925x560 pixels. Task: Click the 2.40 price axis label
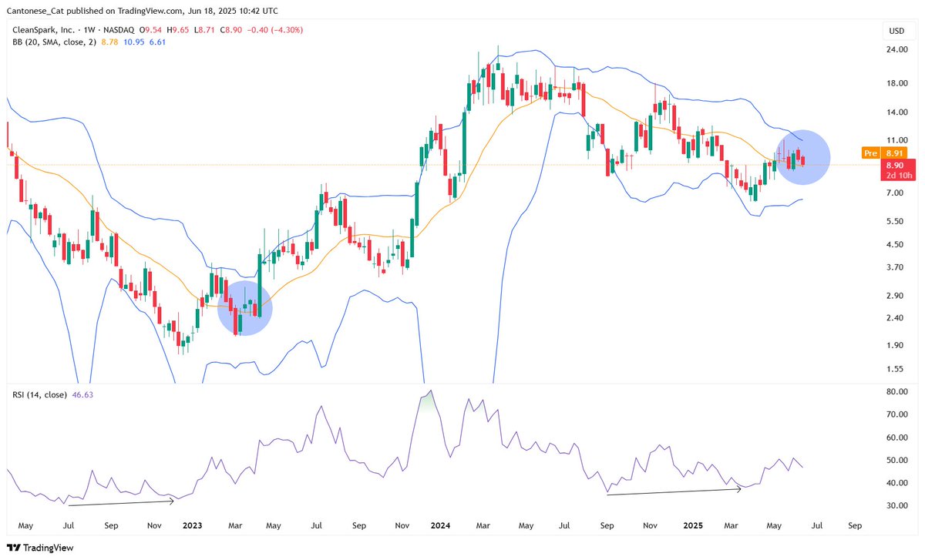[x=893, y=318]
